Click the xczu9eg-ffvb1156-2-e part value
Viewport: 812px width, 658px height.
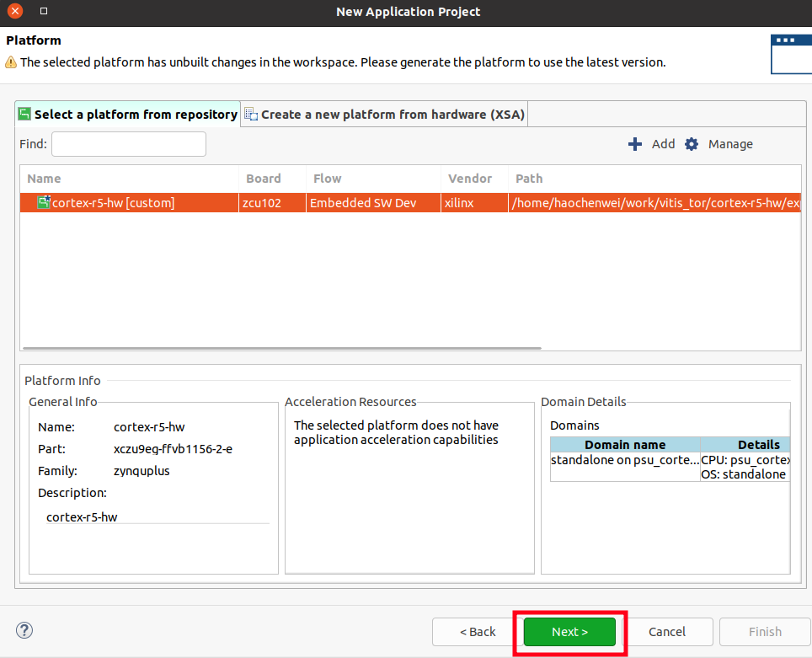173,449
